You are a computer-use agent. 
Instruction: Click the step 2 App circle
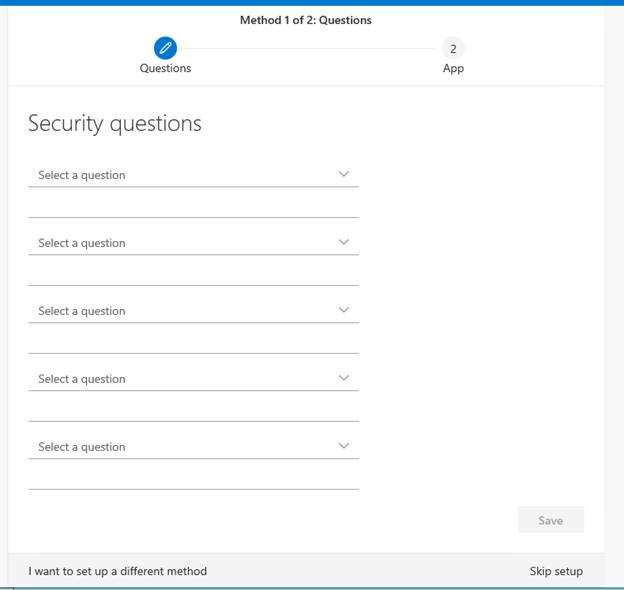tap(453, 49)
